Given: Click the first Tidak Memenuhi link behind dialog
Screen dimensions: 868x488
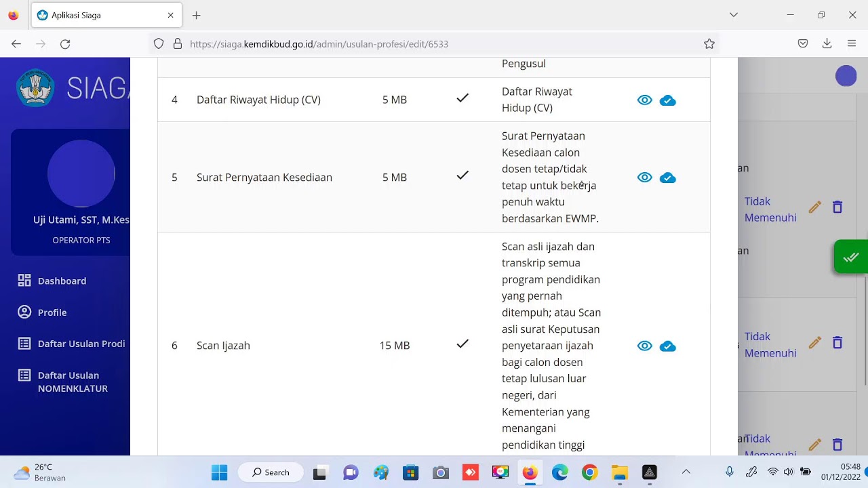Looking at the screenshot, I should pyautogui.click(x=770, y=209).
